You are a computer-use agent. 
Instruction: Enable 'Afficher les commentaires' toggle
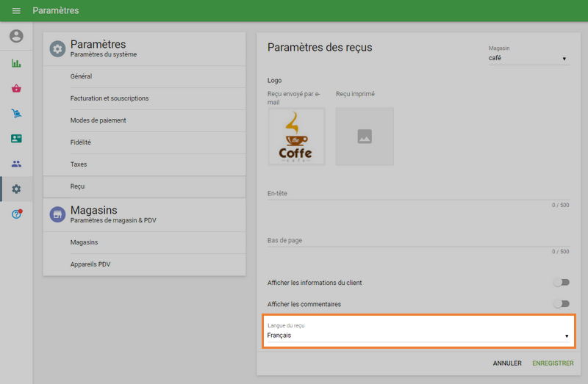point(562,304)
